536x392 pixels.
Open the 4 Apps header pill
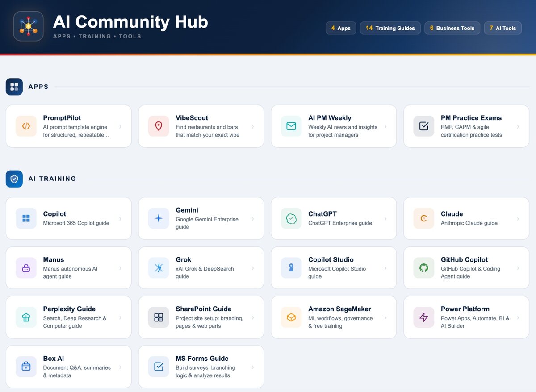[x=341, y=28]
